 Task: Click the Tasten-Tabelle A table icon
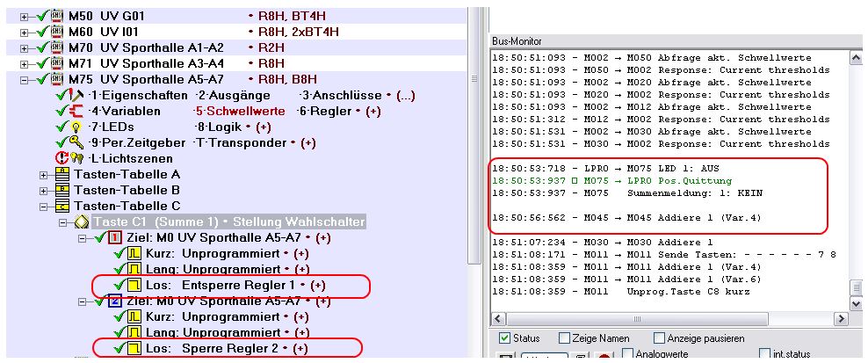click(x=62, y=175)
